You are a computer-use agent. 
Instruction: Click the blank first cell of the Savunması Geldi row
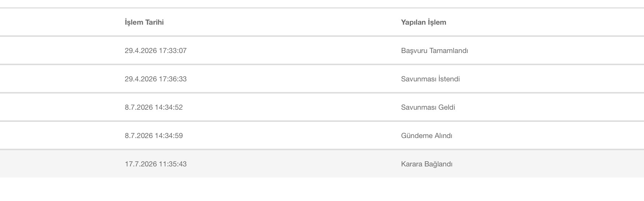(x=59, y=107)
